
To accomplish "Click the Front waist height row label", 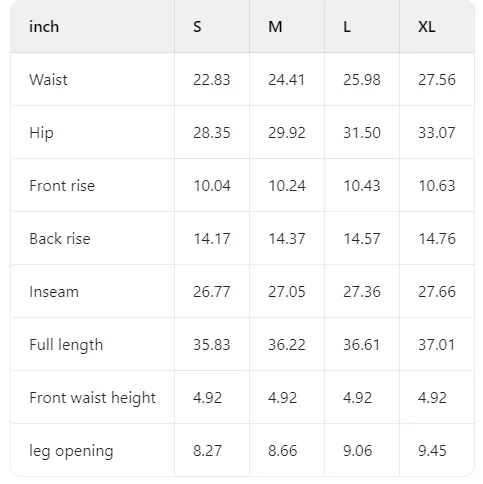I will [x=92, y=398].
